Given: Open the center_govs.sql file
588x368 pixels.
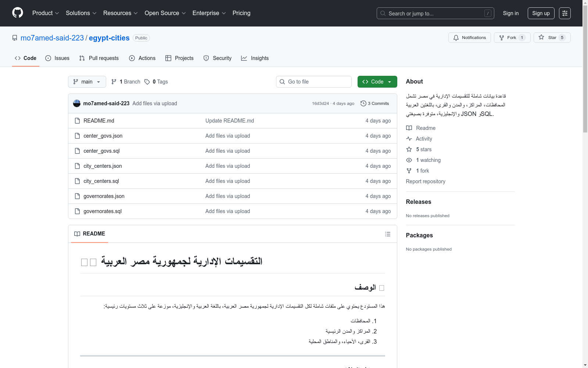Looking at the screenshot, I should [101, 151].
